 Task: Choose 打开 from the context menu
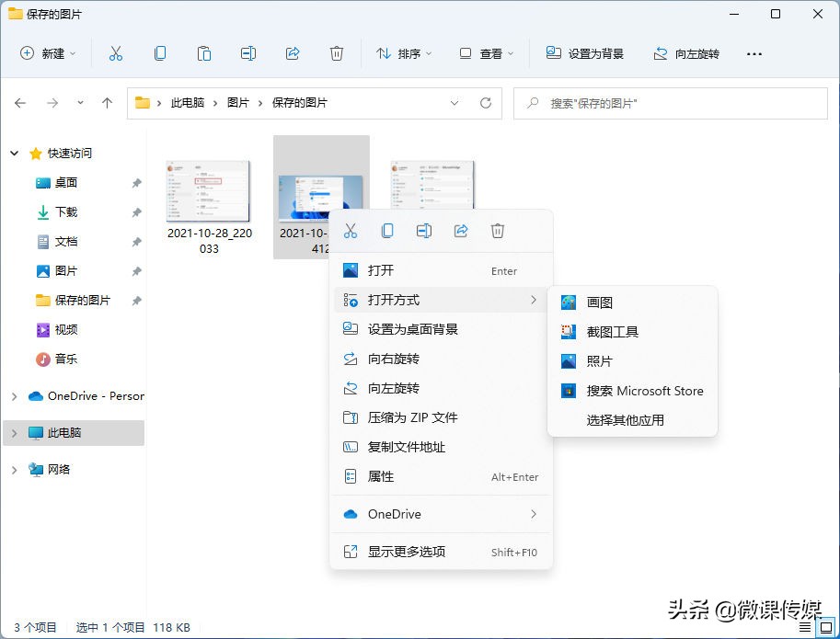pos(441,271)
